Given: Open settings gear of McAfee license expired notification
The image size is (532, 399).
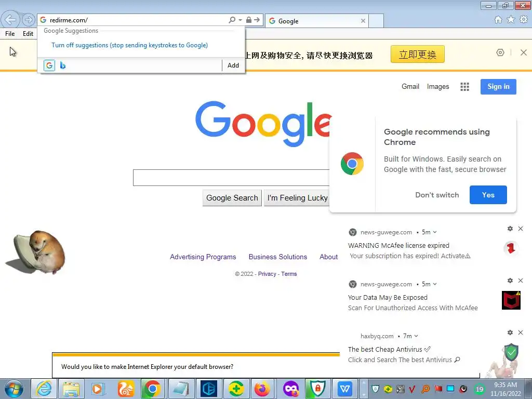Looking at the screenshot, I should pyautogui.click(x=510, y=229).
